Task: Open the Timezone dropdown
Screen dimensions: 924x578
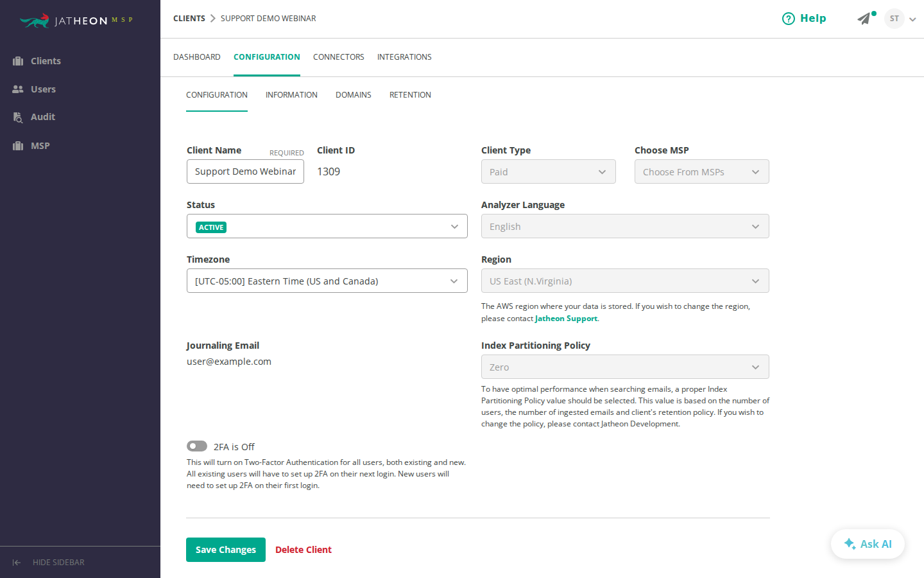Action: tap(327, 281)
